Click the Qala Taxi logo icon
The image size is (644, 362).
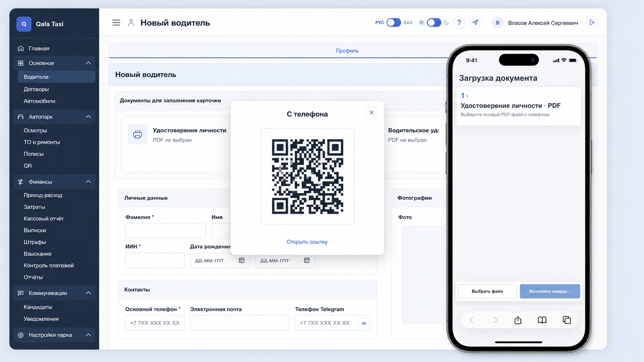24,24
